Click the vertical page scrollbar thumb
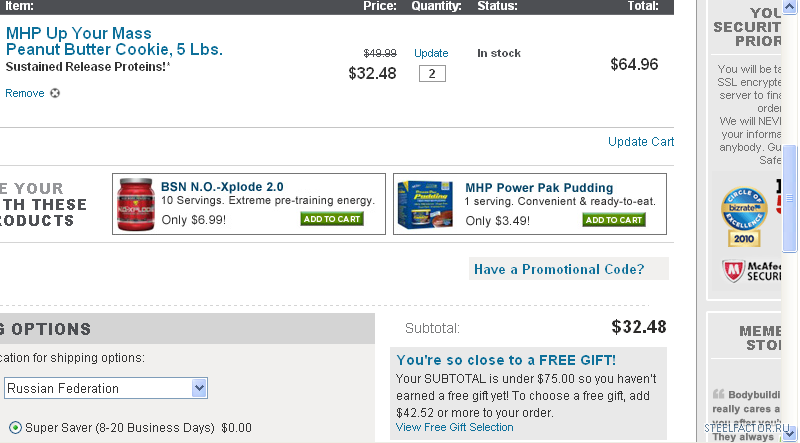 pos(790,200)
